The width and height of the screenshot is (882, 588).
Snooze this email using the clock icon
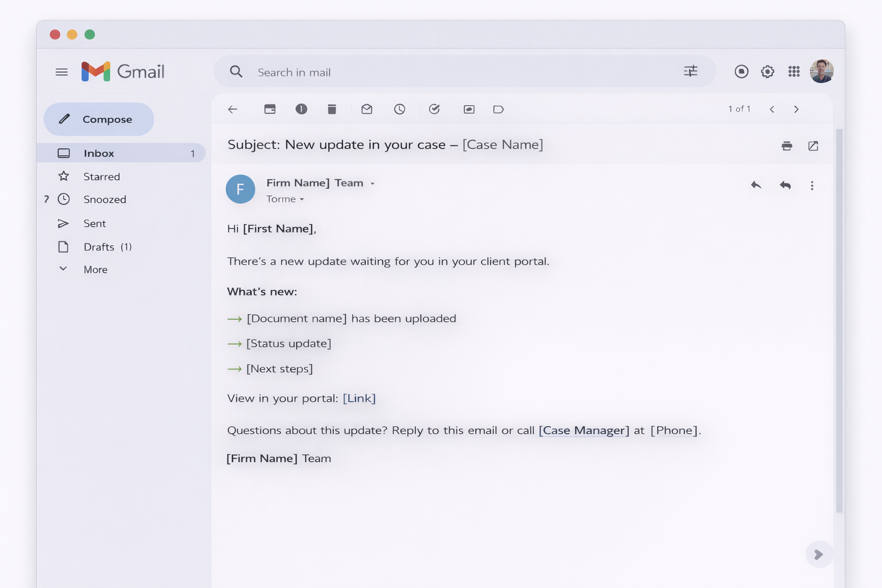point(400,109)
